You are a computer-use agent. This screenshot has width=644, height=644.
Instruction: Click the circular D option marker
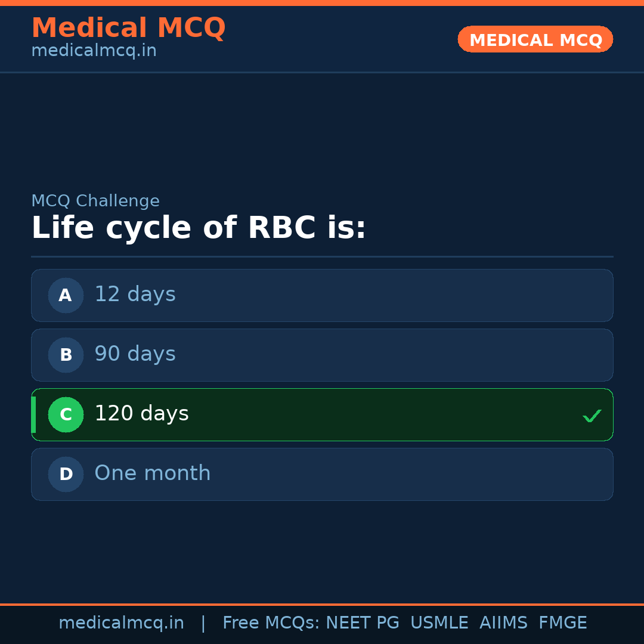[66, 474]
